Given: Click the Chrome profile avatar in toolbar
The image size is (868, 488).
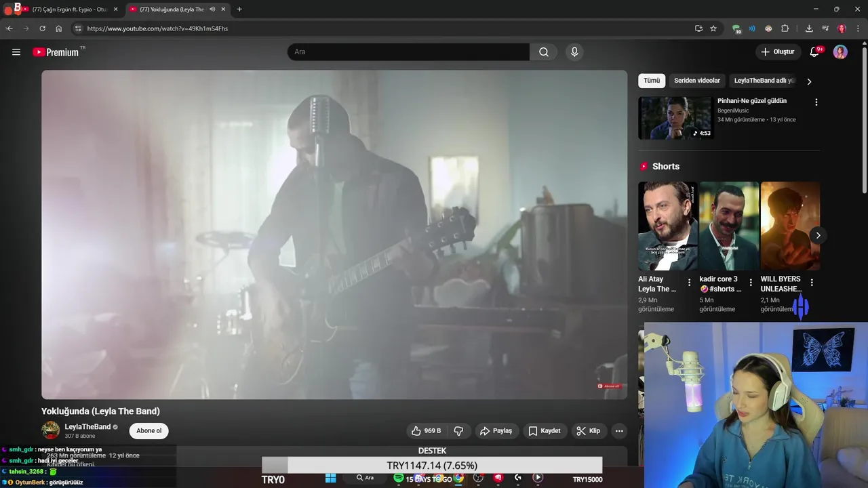Looking at the screenshot, I should (842, 28).
